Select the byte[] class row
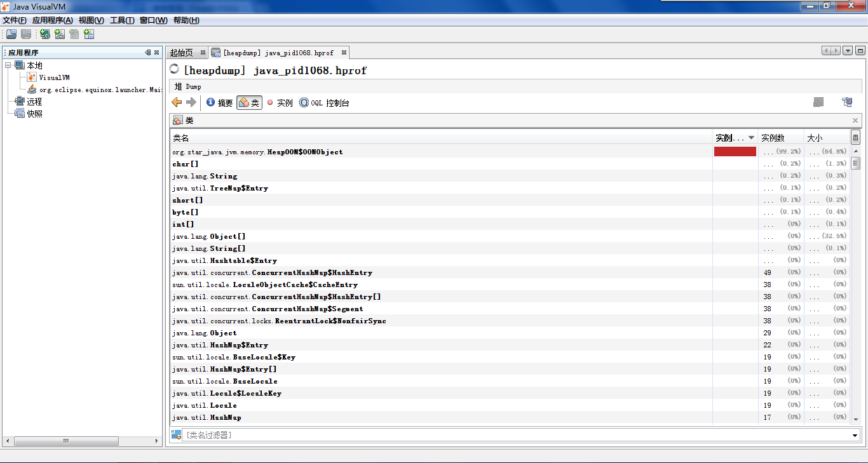Screen dimensions: 868x463 pos(510,212)
